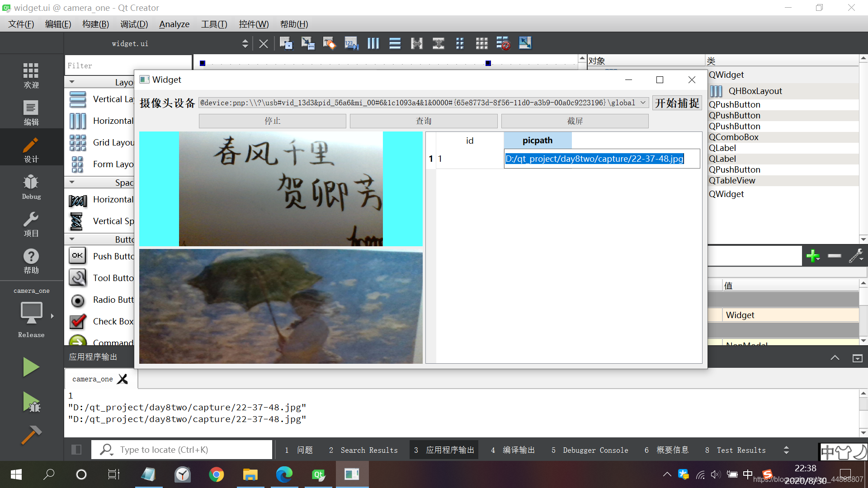Click the picpath column header
The height and width of the screenshot is (488, 868).
[538, 141]
